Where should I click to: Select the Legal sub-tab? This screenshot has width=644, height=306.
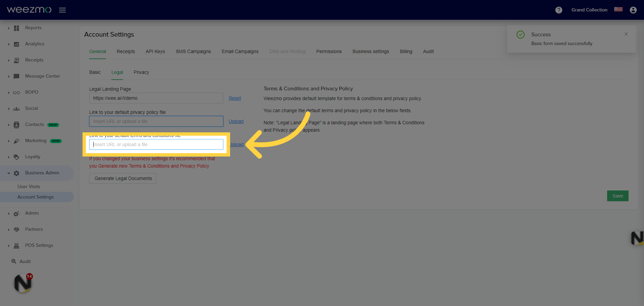tap(117, 72)
